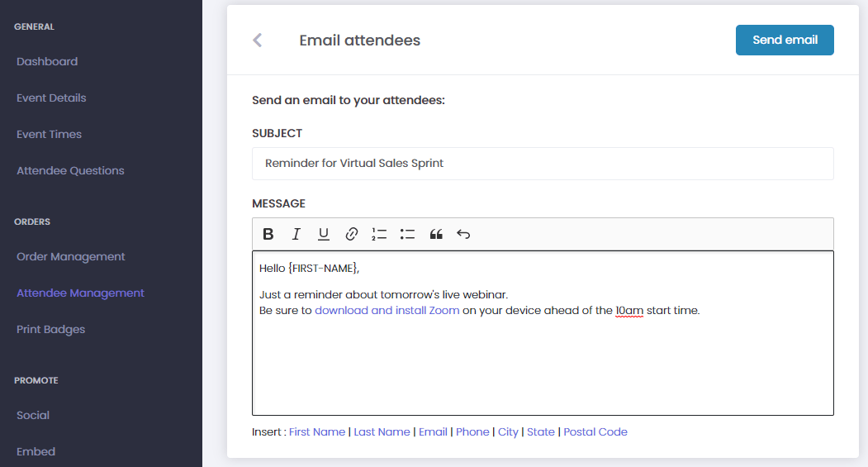868x467 pixels.
Task: Open Attendee Questions in the sidebar
Action: (70, 170)
